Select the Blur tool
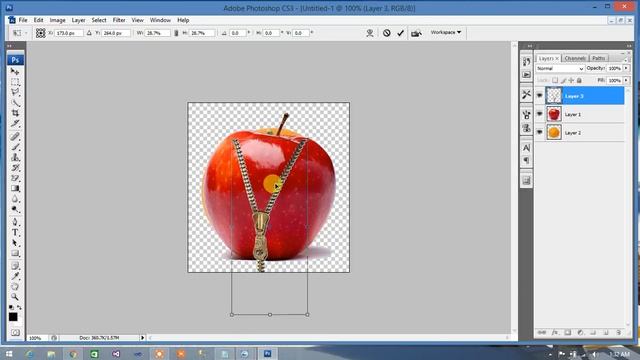Screen dimensions: 640x360 click(15, 199)
